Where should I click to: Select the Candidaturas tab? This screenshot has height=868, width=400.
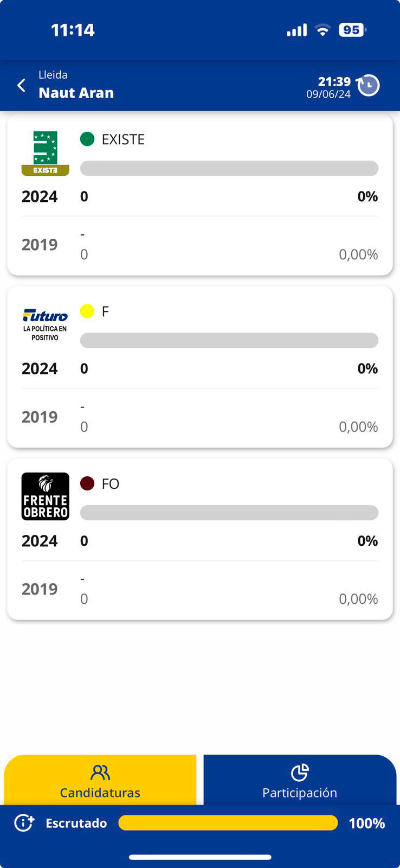(100, 781)
